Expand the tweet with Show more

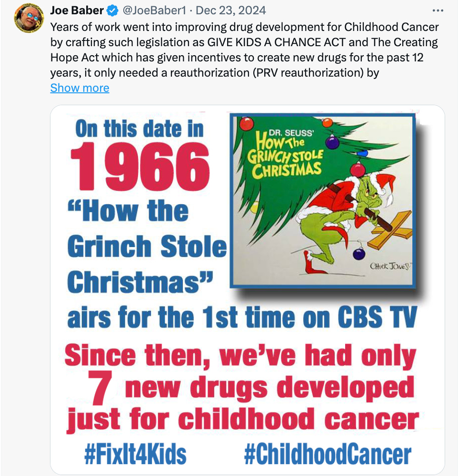[80, 88]
